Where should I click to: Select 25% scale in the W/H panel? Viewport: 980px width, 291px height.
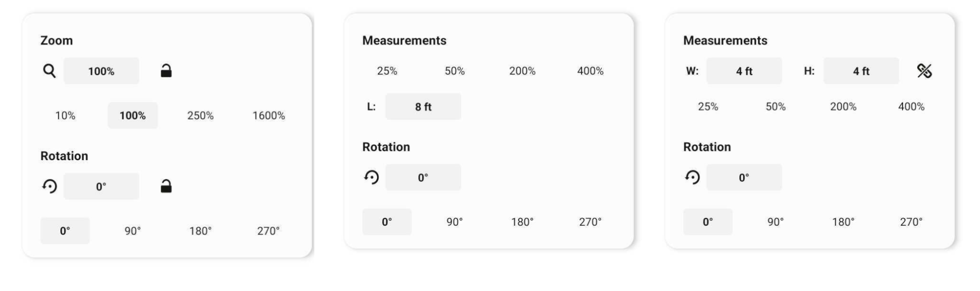click(707, 107)
